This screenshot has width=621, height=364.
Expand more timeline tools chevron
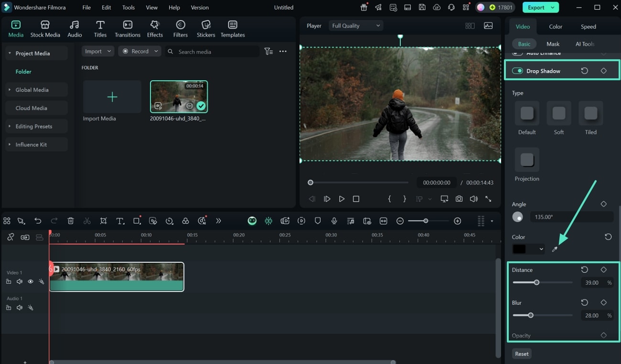tap(218, 221)
